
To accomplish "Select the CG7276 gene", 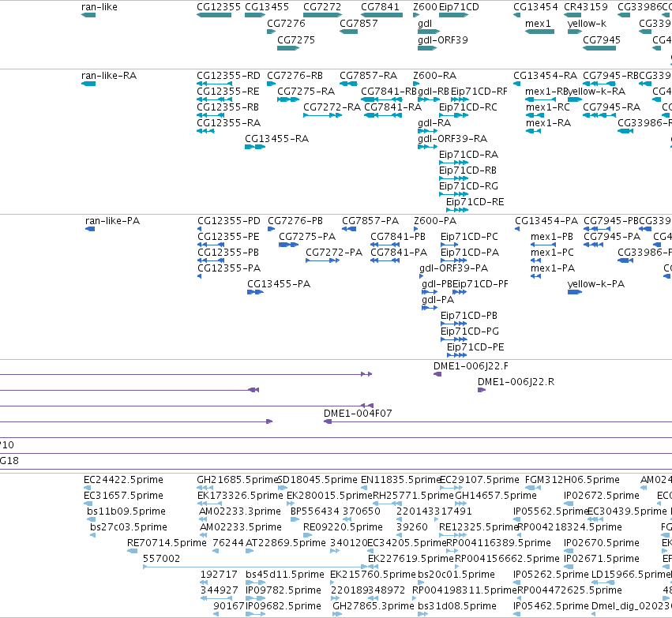I will pos(272,32).
